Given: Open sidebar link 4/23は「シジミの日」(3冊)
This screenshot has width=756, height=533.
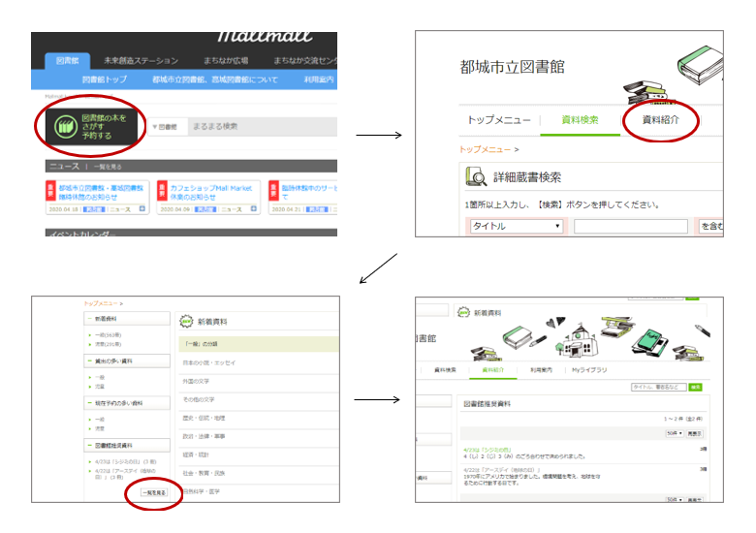Looking at the screenshot, I should tap(125, 461).
